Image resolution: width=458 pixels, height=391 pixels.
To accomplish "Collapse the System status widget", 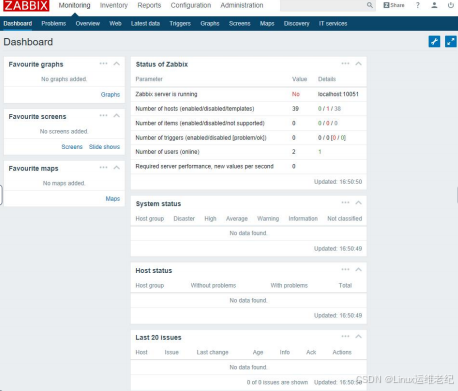I will (x=358, y=202).
